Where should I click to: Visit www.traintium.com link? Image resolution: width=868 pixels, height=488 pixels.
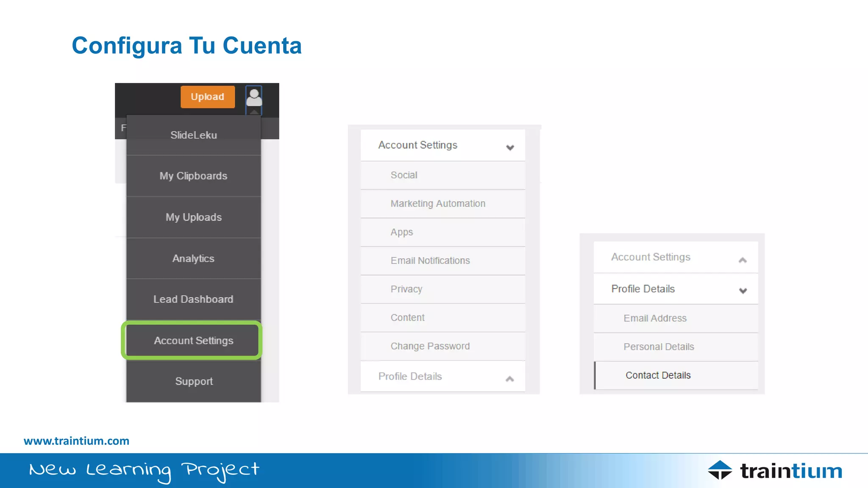pyautogui.click(x=77, y=441)
